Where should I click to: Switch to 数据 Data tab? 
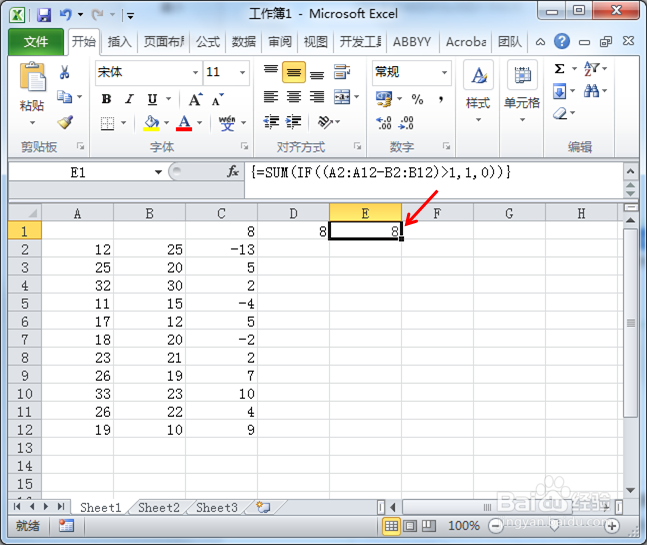[x=243, y=42]
